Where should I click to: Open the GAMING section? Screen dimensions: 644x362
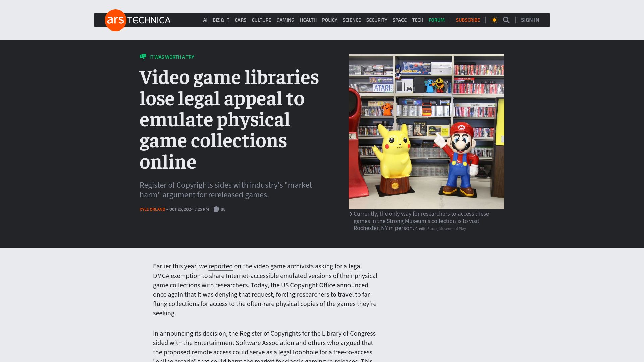coord(285,20)
